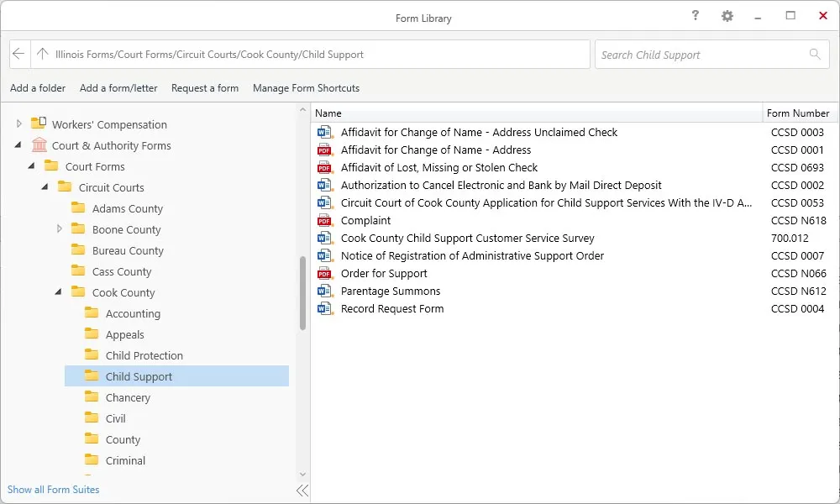Click the Accounting folder icon
This screenshot has width=840, height=504.
coord(92,312)
